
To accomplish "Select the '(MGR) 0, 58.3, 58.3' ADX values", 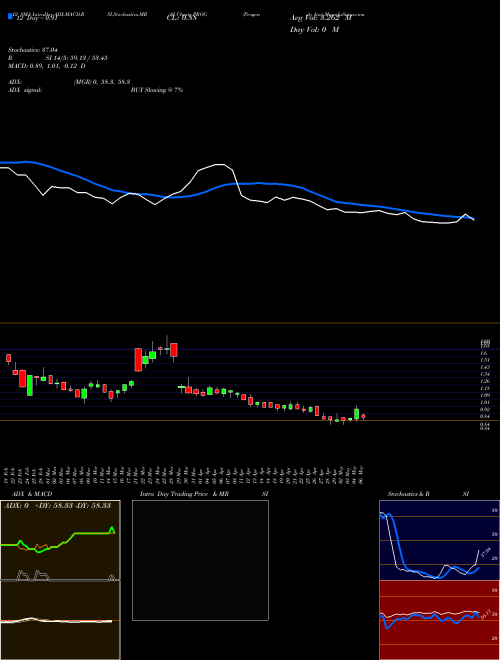I will click(x=101, y=83).
